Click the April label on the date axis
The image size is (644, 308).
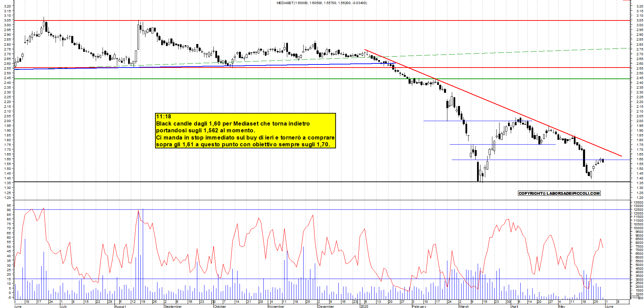[x=515, y=306]
